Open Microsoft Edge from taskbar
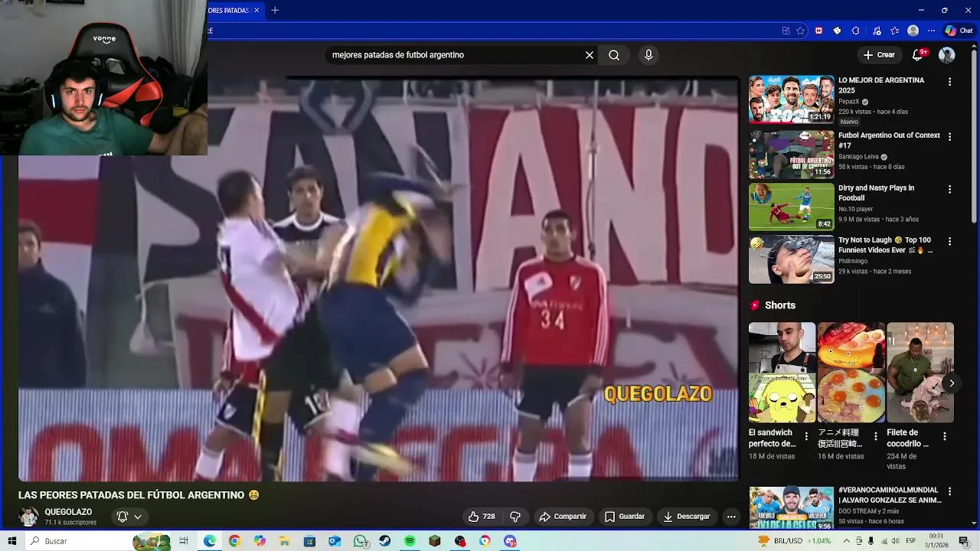980x551 pixels. tap(209, 541)
